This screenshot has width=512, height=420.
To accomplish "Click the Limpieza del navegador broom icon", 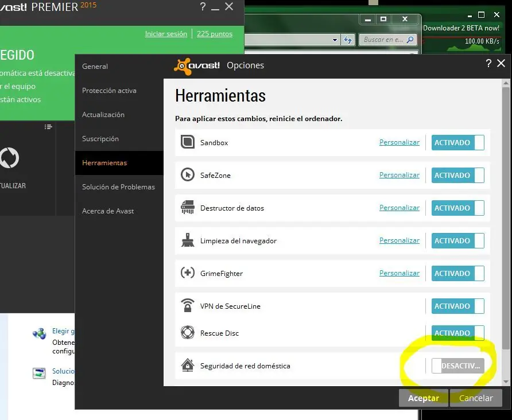I will pyautogui.click(x=188, y=240).
